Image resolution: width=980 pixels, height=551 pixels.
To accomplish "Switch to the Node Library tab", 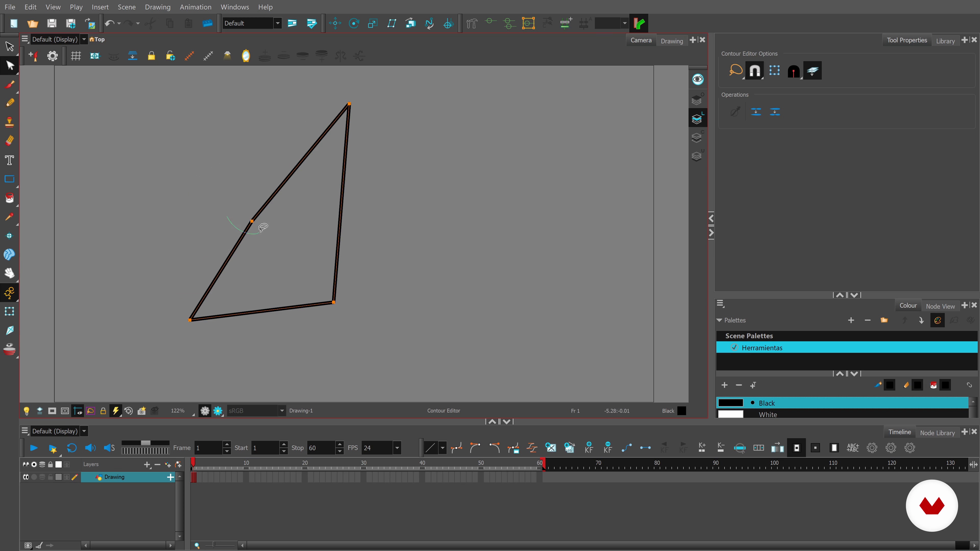I will coord(937,433).
